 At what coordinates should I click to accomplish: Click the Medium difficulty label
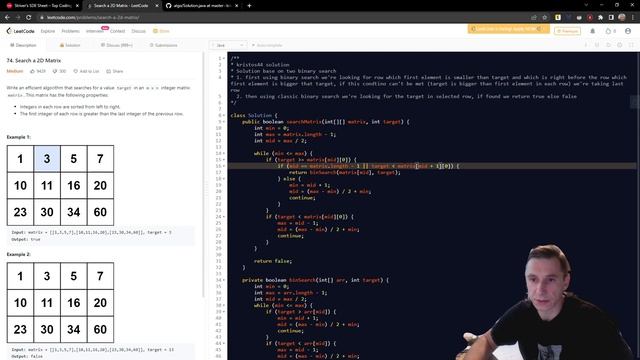point(15,71)
